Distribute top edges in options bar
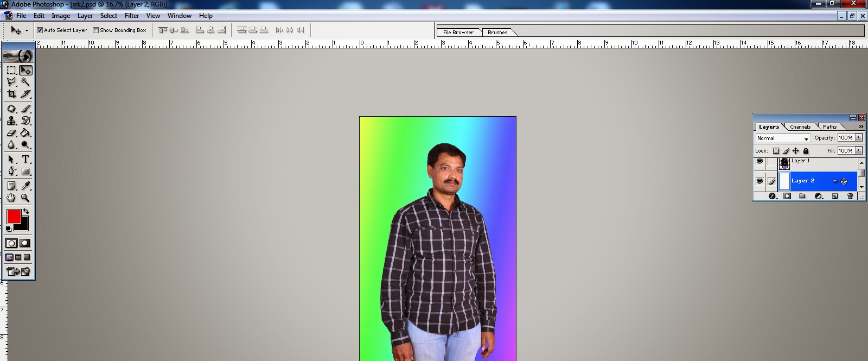The width and height of the screenshot is (868, 361). pos(242,30)
